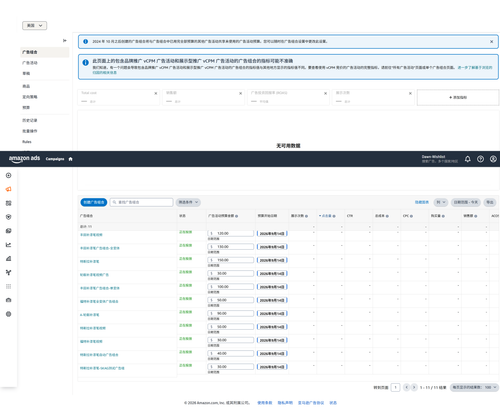Screen dimensions: 500x411
Task: Open 历史记录 in the side menu
Action: [30, 120]
